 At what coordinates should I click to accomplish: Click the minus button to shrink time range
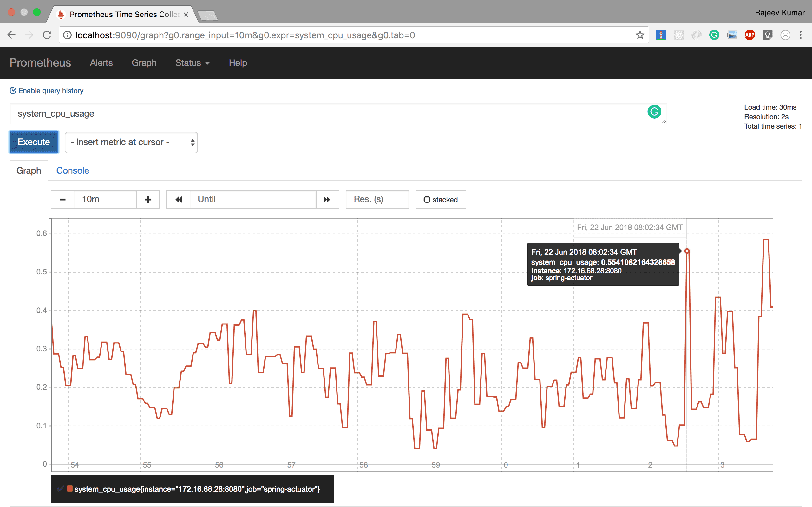(62, 199)
